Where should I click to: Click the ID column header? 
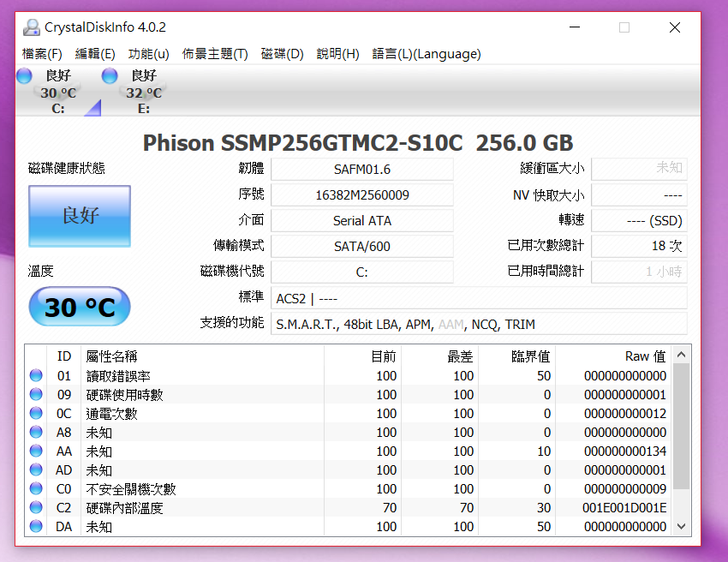click(x=64, y=356)
